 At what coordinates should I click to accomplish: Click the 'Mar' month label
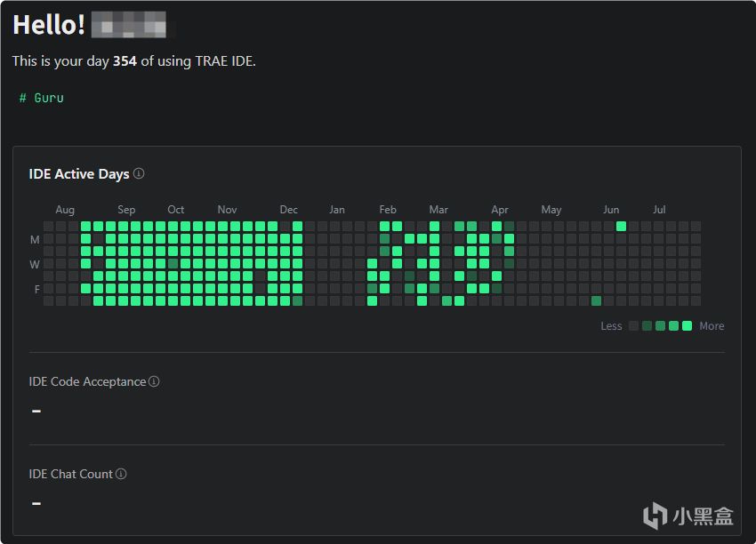pos(438,210)
